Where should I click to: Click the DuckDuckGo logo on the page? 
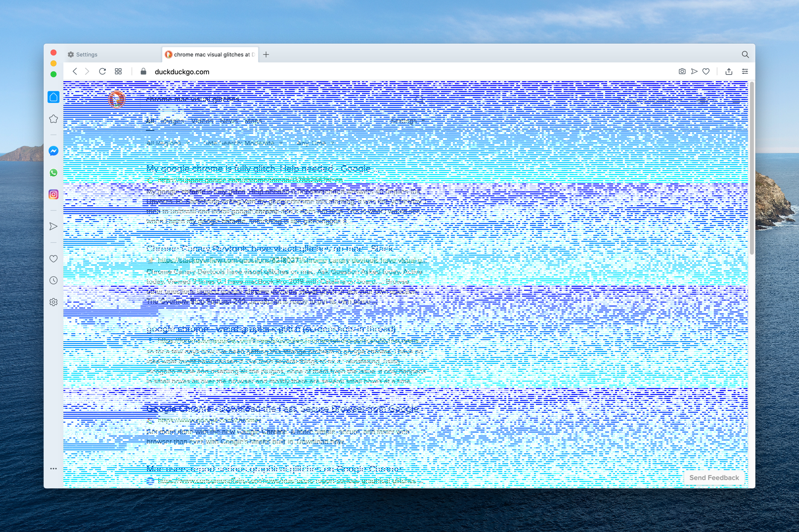tap(117, 99)
